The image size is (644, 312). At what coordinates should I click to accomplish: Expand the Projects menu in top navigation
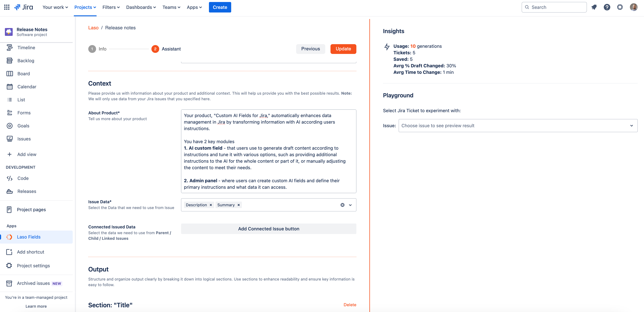[x=85, y=7]
